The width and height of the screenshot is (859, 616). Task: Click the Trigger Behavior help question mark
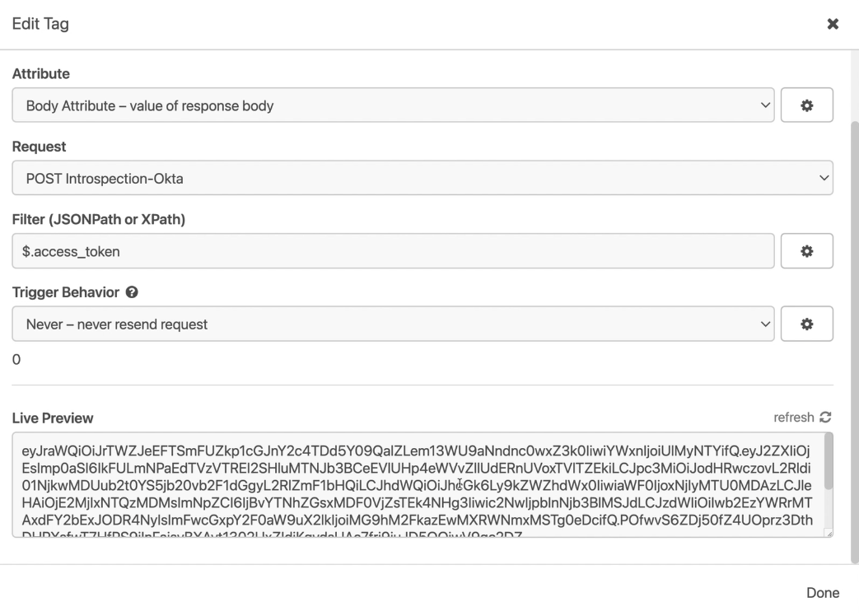click(x=130, y=292)
